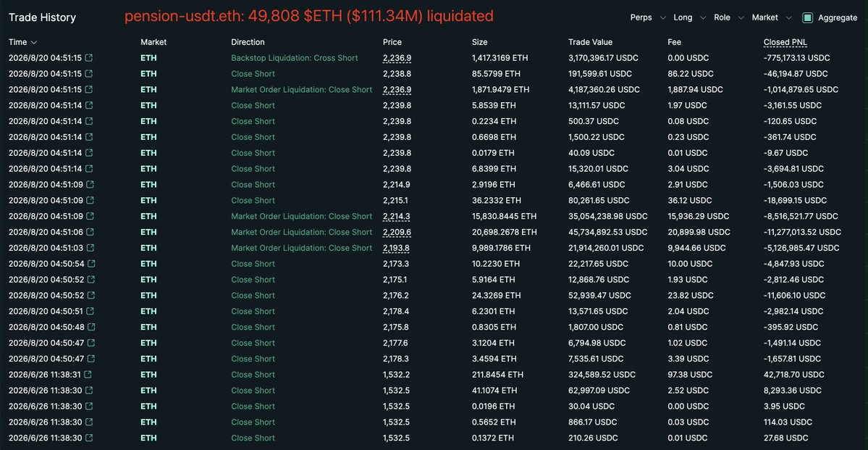Image resolution: width=868 pixels, height=450 pixels.
Task: Click the underlined price 2,193.8
Action: click(397, 248)
